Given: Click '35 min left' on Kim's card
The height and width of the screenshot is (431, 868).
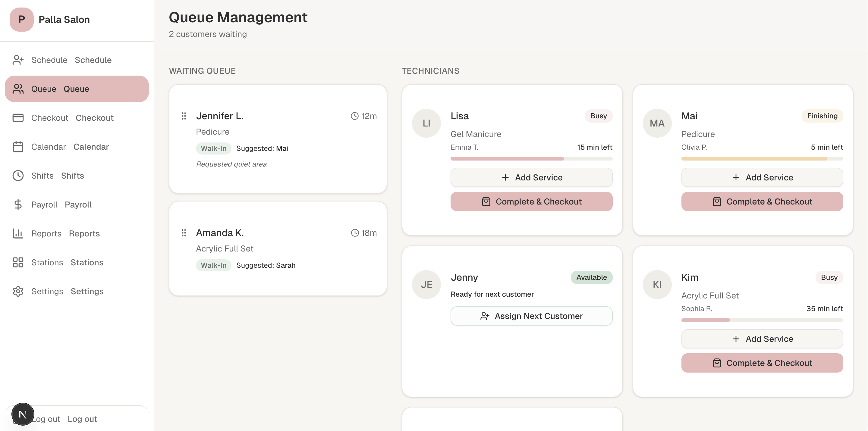Looking at the screenshot, I should point(825,309).
